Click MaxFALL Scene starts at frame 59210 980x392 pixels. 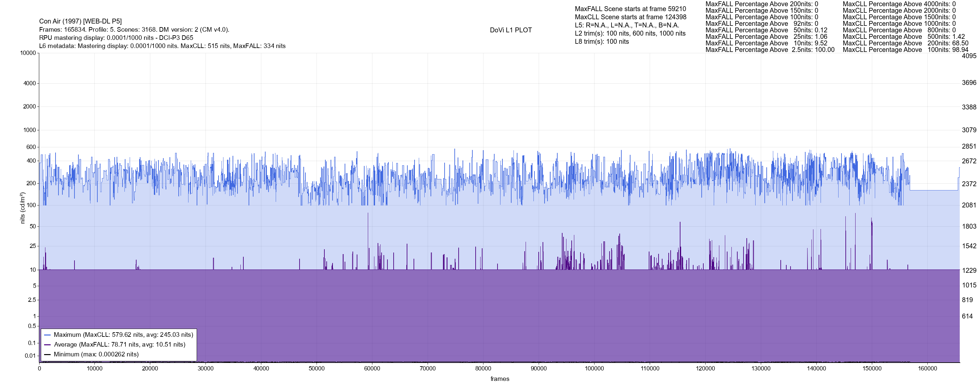coord(630,9)
